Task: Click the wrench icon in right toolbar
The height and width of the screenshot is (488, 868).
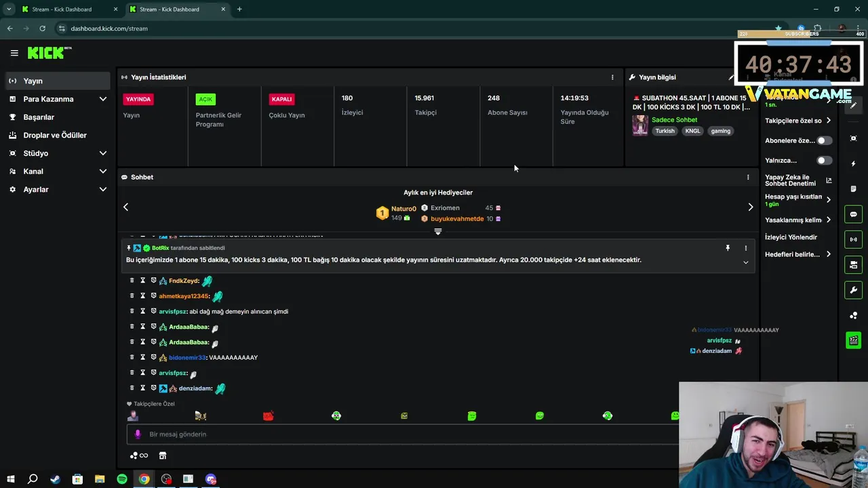Action: click(x=853, y=290)
